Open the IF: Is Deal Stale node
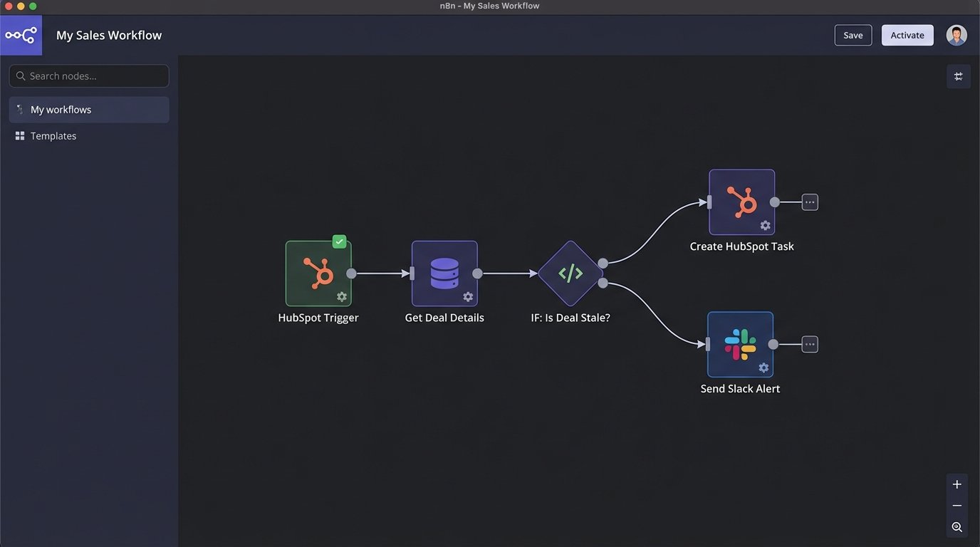980x547 pixels. 569,273
